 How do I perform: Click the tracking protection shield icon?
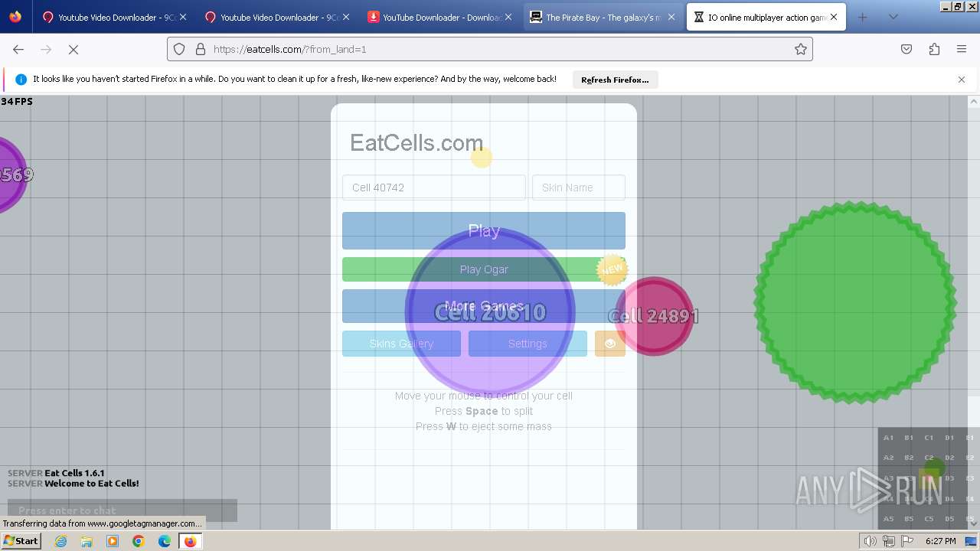(179, 49)
